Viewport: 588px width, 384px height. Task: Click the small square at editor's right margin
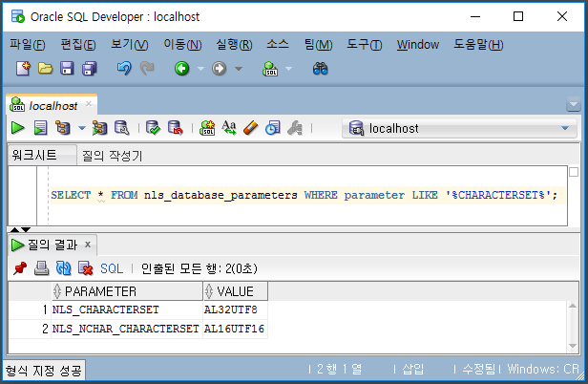pos(574,172)
